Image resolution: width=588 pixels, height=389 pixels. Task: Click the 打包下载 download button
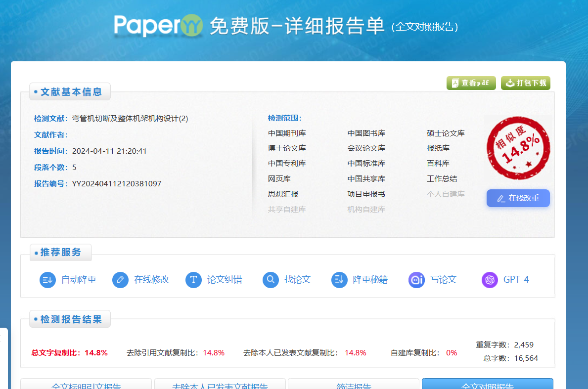pos(526,83)
